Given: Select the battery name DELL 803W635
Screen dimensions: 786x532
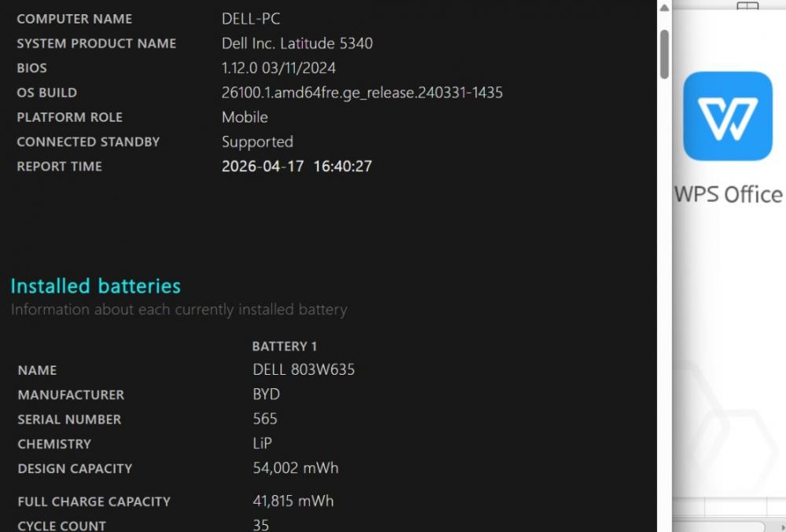Looking at the screenshot, I should tap(303, 369).
